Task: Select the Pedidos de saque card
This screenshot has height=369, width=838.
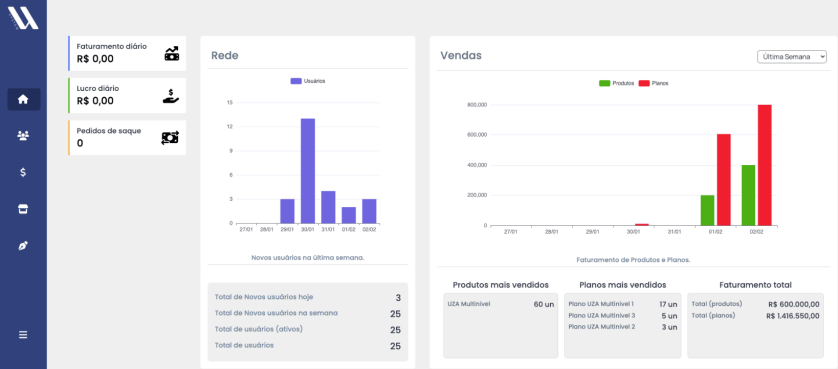Action: tap(127, 138)
